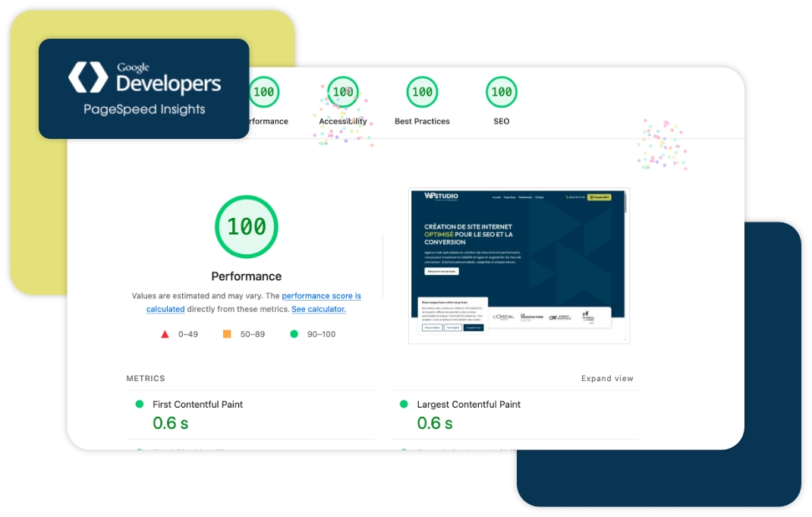812x517 pixels.
Task: Click the orange square 50–89 legend icon
Action: click(x=227, y=334)
